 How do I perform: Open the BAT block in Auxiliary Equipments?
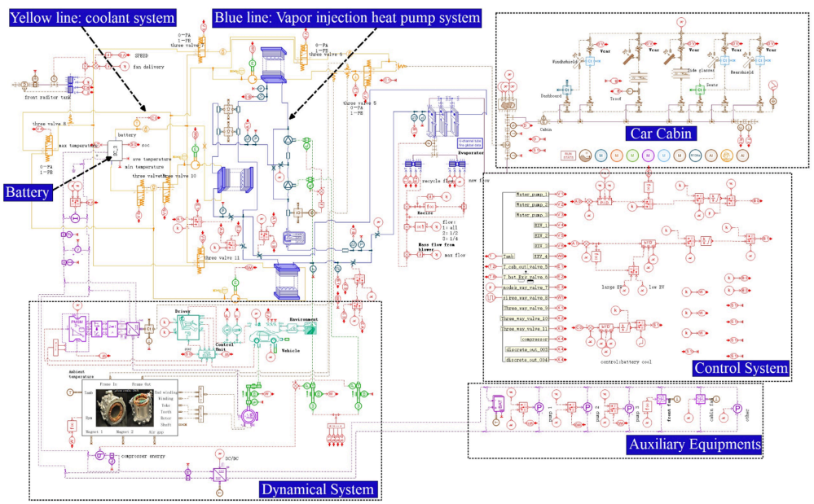(499, 404)
